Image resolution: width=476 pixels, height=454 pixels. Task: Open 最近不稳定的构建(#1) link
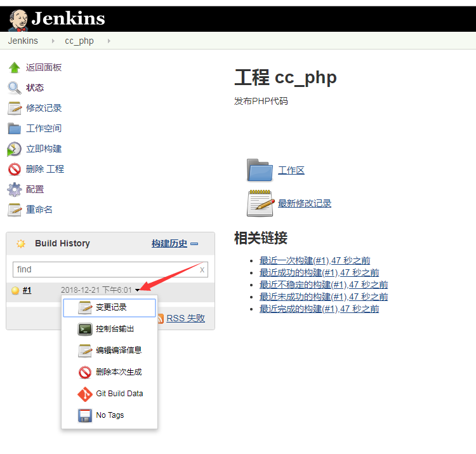(x=324, y=285)
